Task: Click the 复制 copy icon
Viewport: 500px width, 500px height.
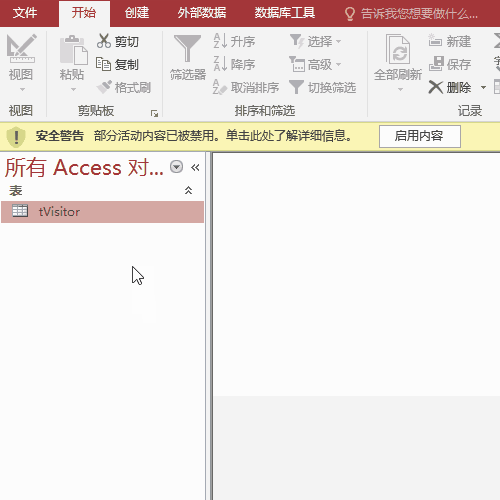Action: pyautogui.click(x=103, y=64)
